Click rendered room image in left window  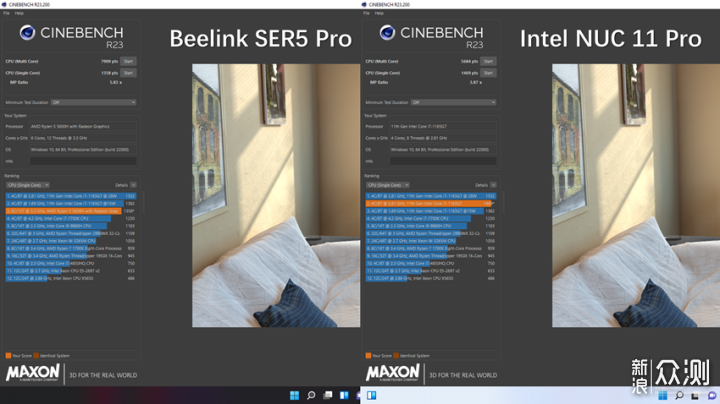(276, 196)
